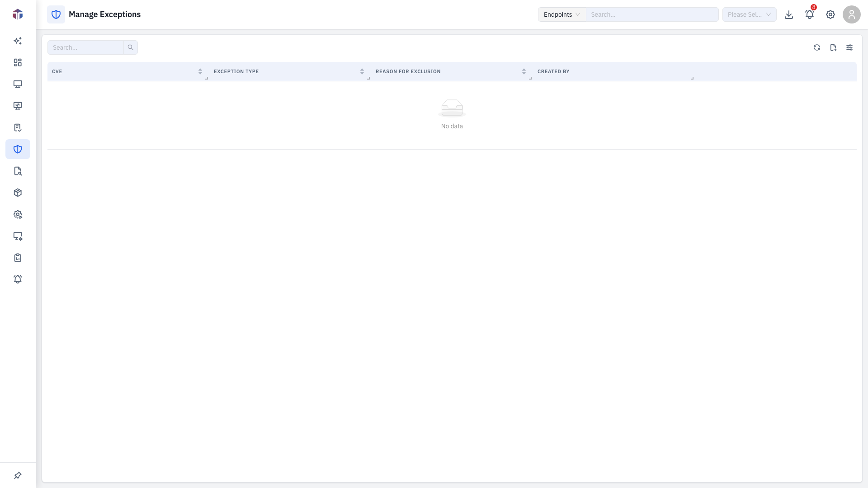
Task: Open notifications bell with badge
Action: pyautogui.click(x=810, y=14)
